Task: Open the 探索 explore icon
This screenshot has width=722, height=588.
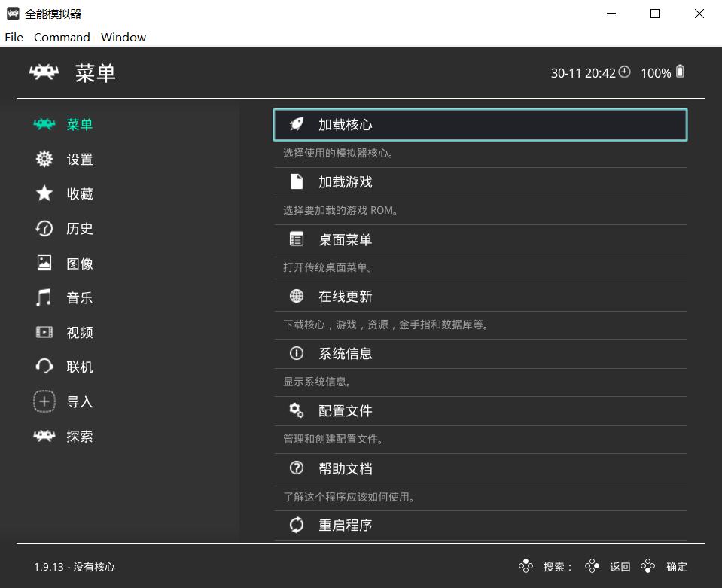Action: pyautogui.click(x=44, y=436)
